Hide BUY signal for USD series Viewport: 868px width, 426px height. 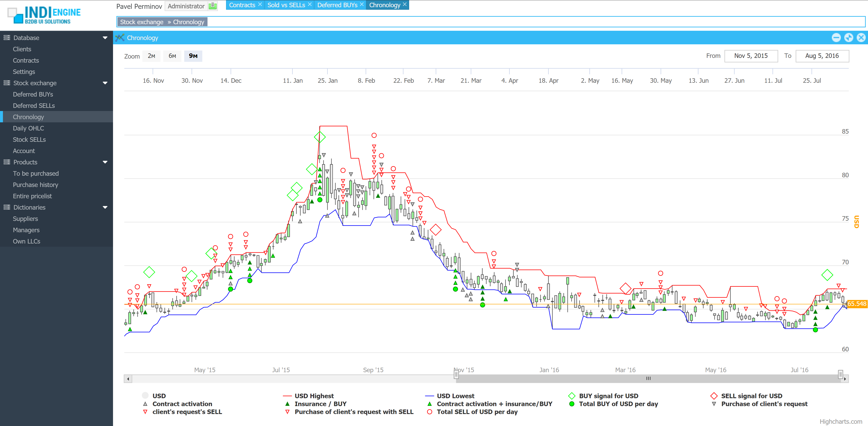(608, 396)
